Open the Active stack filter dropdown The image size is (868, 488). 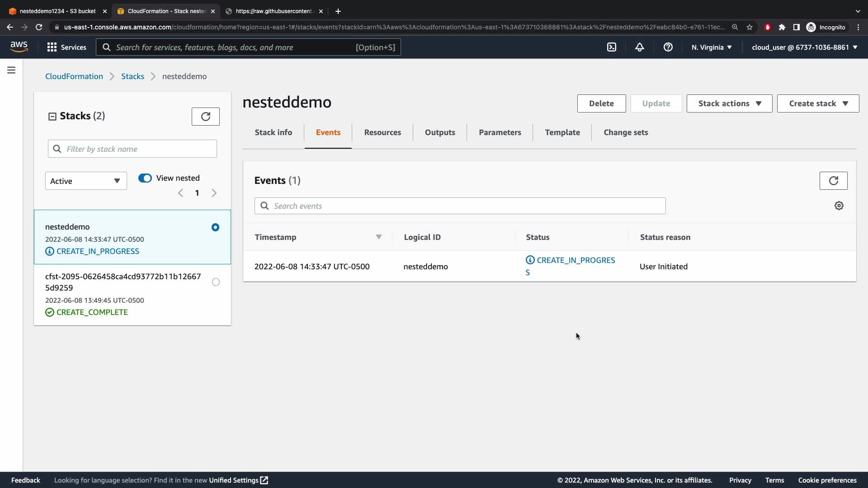[86, 181]
